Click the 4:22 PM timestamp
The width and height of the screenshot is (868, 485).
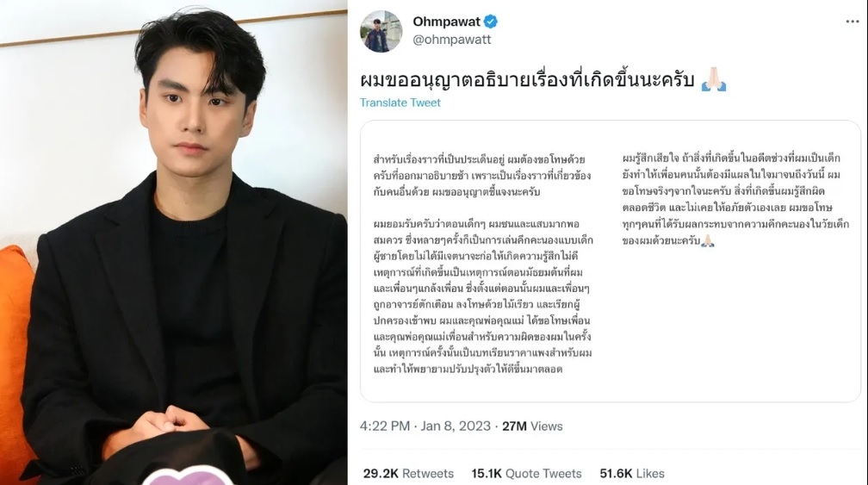[x=385, y=426]
